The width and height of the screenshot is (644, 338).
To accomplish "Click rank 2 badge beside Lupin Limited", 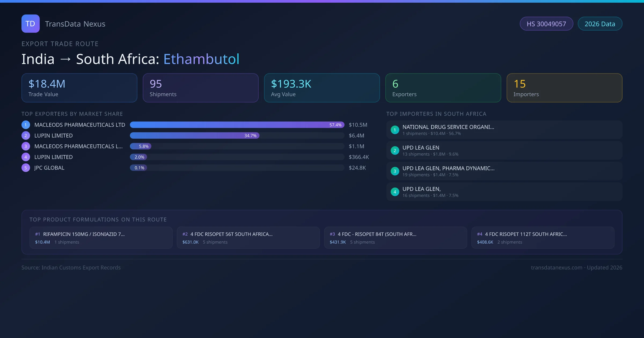I will point(26,135).
